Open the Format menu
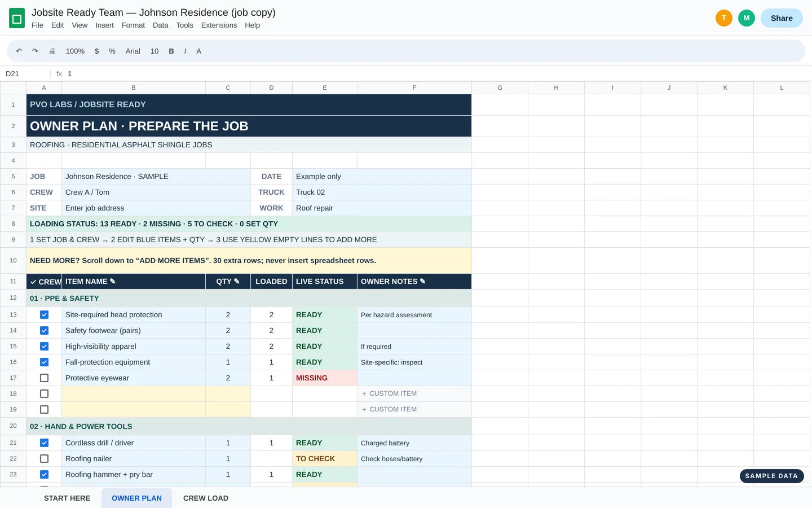 pyautogui.click(x=133, y=25)
